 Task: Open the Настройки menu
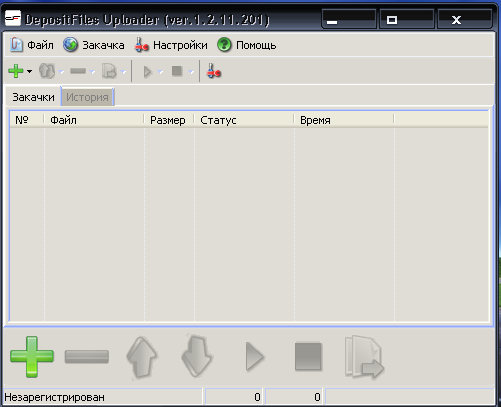pos(171,45)
